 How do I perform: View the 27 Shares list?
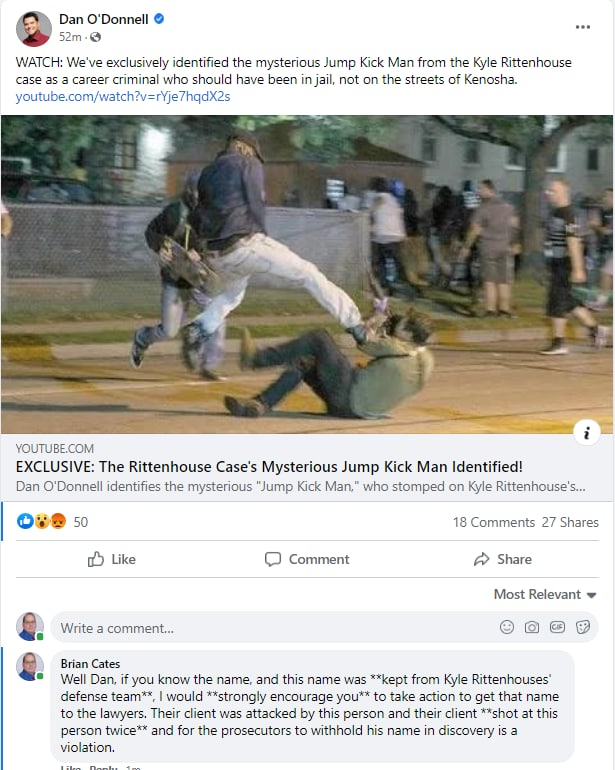point(570,522)
